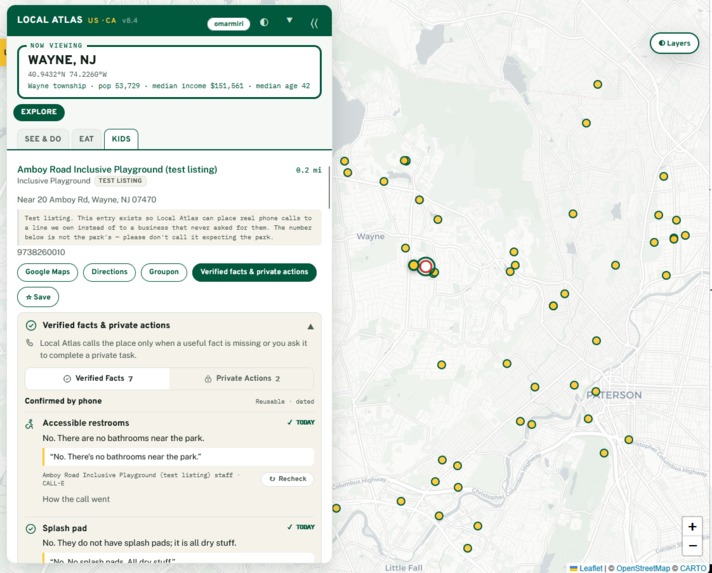The image size is (712, 573).
Task: Collapse the Verified facts panel arrow
Action: click(x=311, y=326)
